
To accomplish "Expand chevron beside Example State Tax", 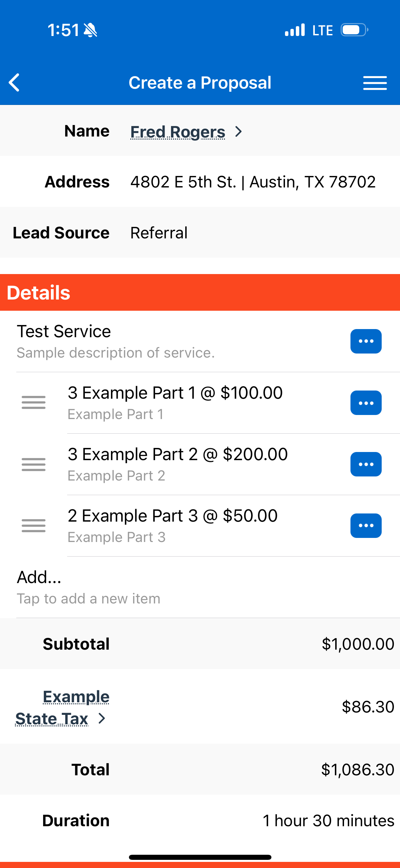I will (101, 718).
